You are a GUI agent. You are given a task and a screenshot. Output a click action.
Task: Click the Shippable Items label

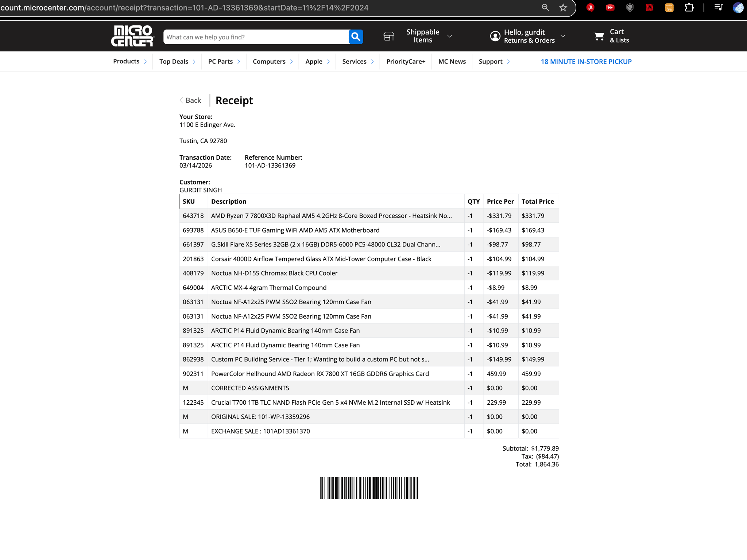[x=423, y=36]
